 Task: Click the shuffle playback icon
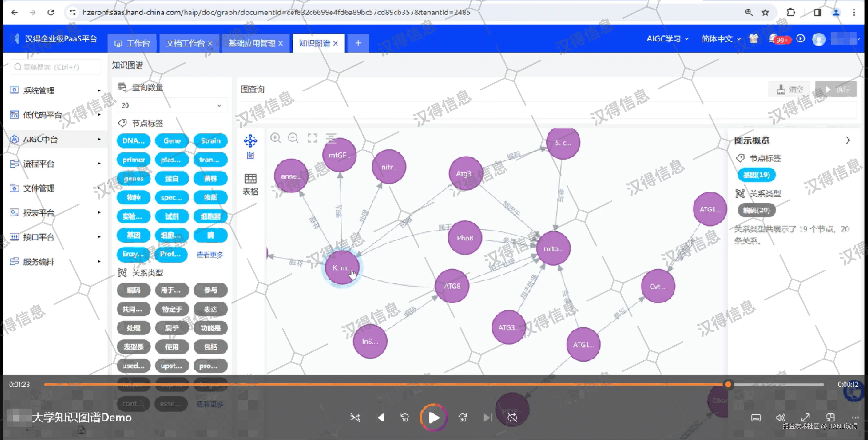pyautogui.click(x=355, y=418)
